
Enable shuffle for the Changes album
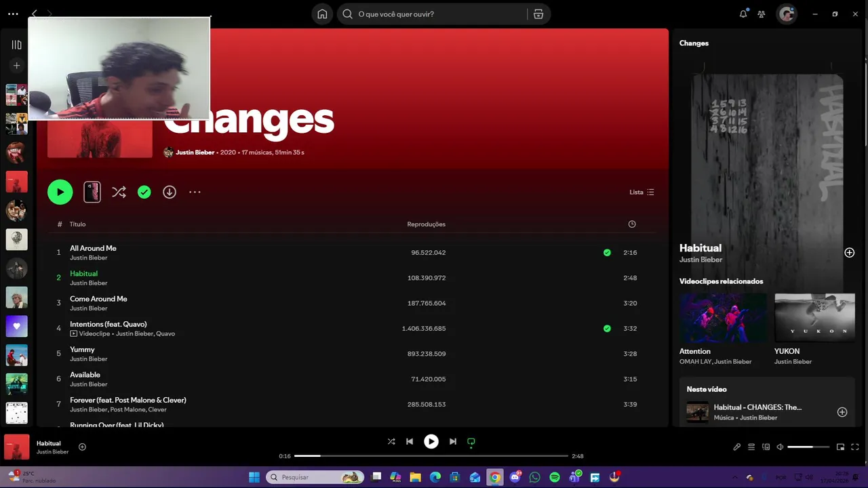[119, 192]
